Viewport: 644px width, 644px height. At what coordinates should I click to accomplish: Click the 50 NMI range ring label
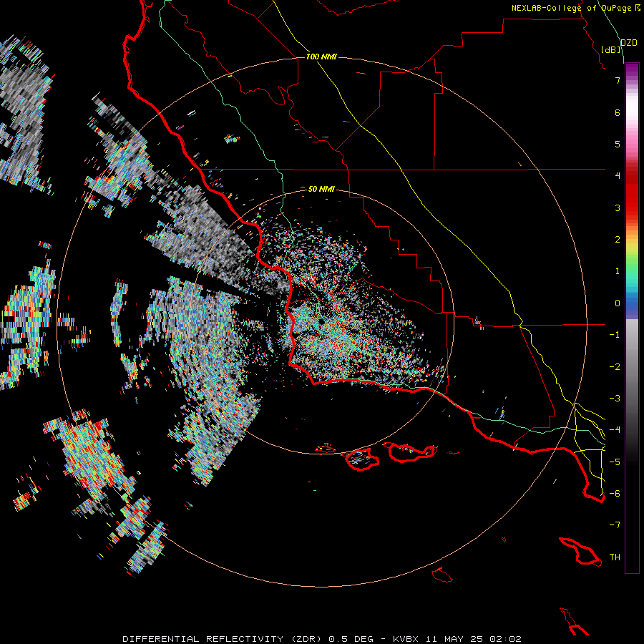tap(321, 189)
